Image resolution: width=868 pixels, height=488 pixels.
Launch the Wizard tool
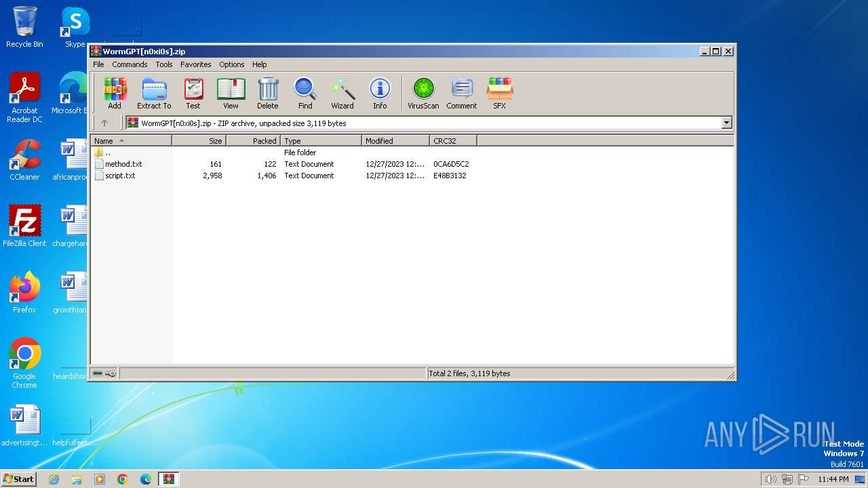342,94
